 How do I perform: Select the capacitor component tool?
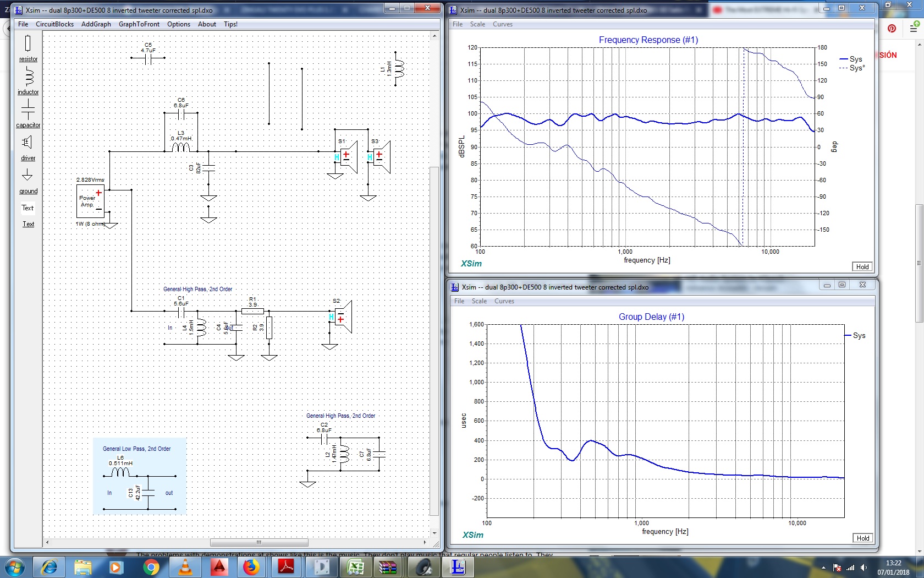[x=28, y=114]
